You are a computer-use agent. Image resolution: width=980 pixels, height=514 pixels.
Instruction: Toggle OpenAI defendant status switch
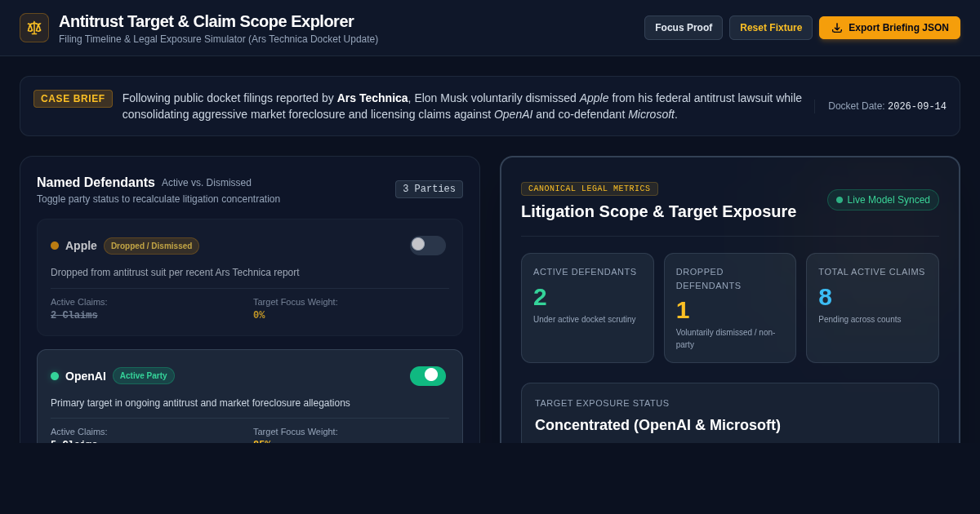[428, 376]
